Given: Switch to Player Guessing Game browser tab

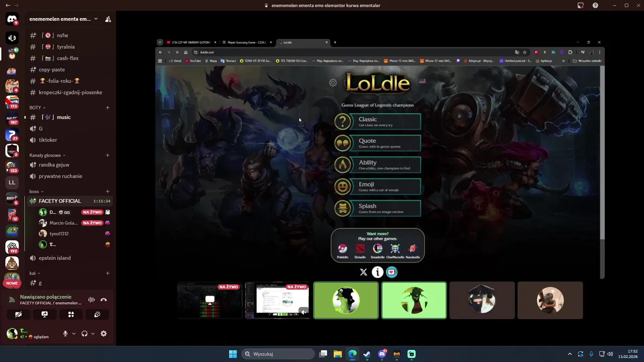Looking at the screenshot, I should click(247, 42).
